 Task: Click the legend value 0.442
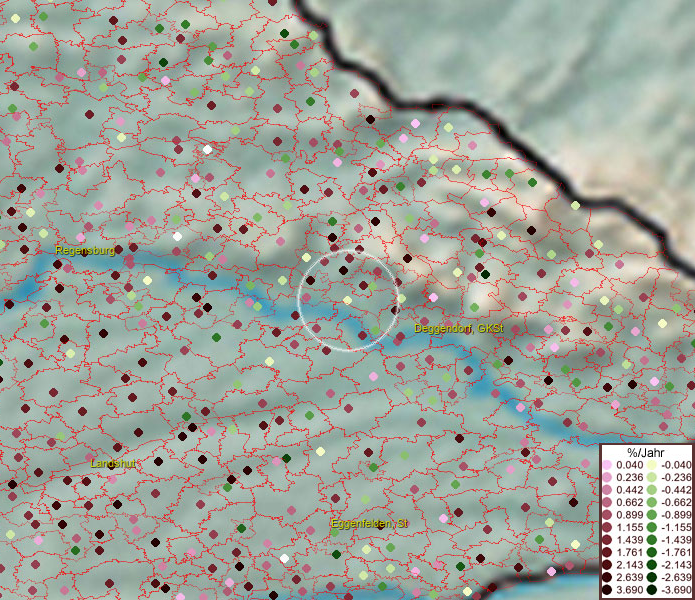click(630, 490)
